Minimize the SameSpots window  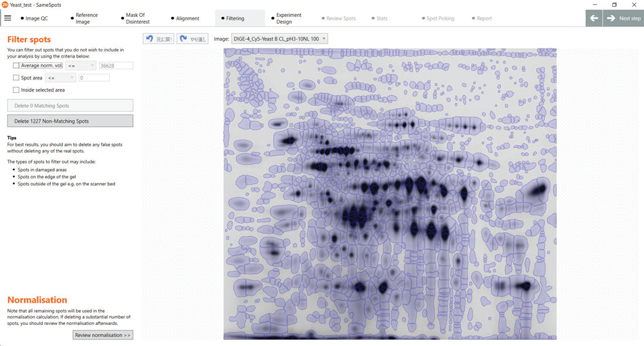(595, 5)
